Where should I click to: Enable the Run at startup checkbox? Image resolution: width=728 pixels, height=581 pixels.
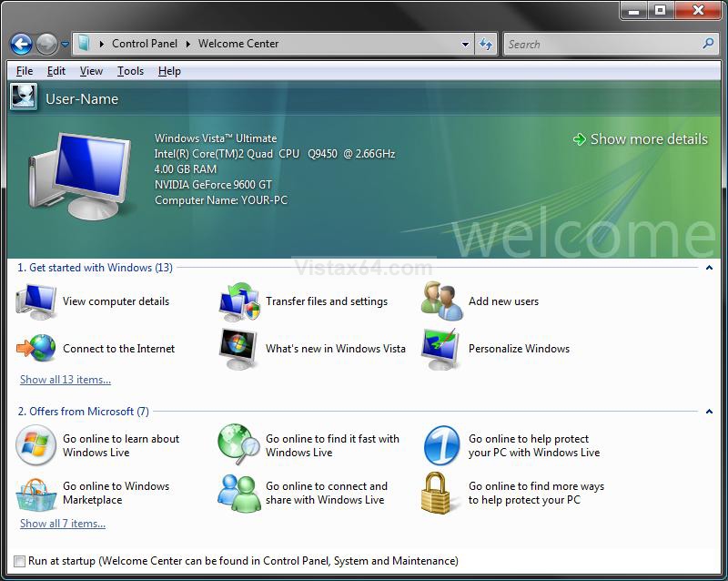coord(19,561)
